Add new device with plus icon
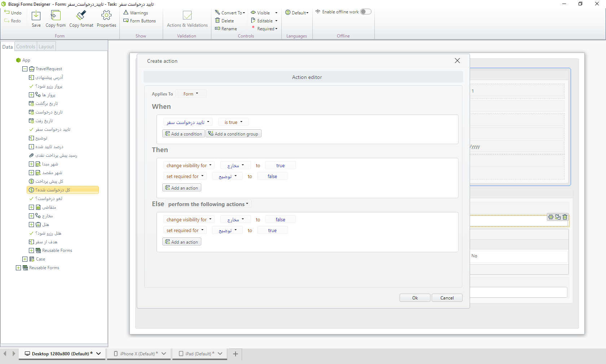The width and height of the screenshot is (606, 364). coord(236,354)
